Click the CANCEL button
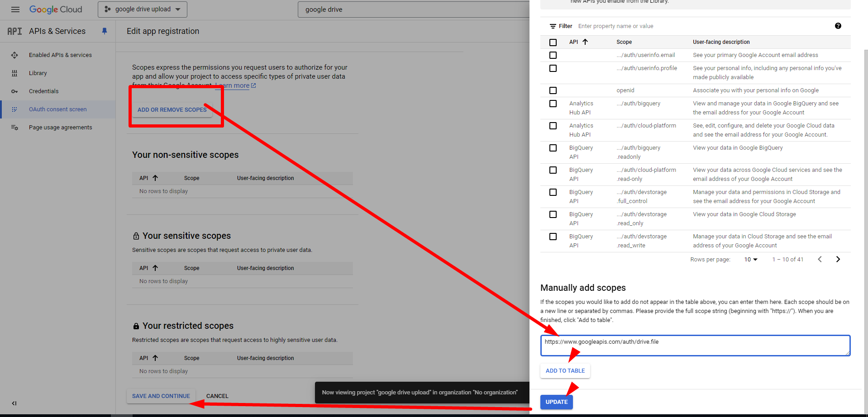The height and width of the screenshot is (417, 868). tap(217, 396)
